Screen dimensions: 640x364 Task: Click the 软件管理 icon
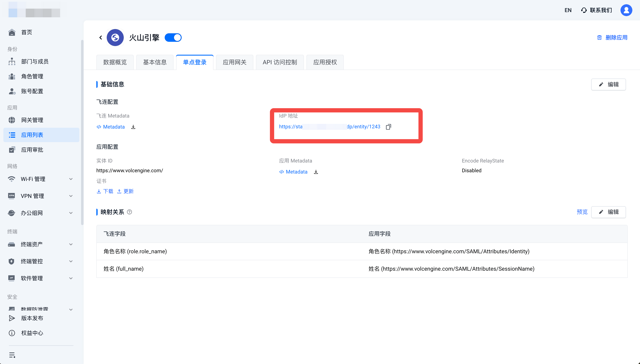coord(11,278)
